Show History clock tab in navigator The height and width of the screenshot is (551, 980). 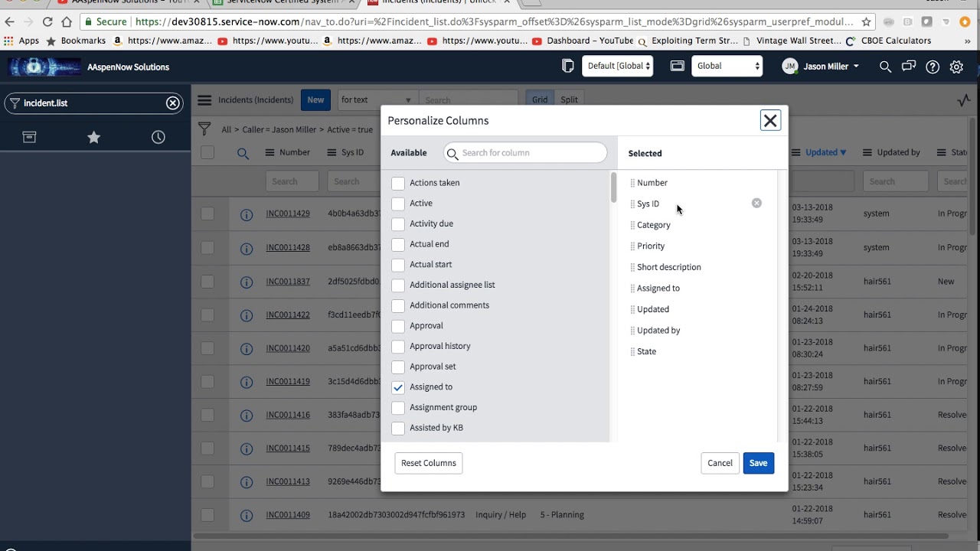(x=158, y=137)
